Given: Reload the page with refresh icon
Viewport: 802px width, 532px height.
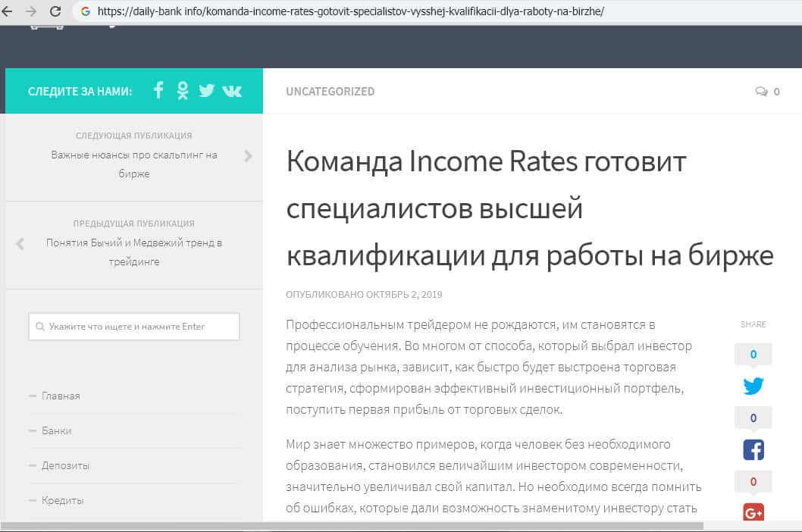Looking at the screenshot, I should 55,11.
